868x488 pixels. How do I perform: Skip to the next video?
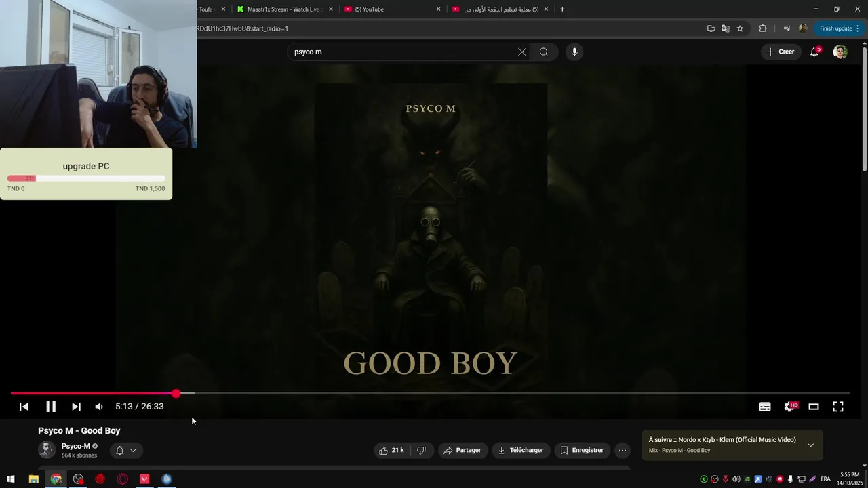tap(76, 407)
